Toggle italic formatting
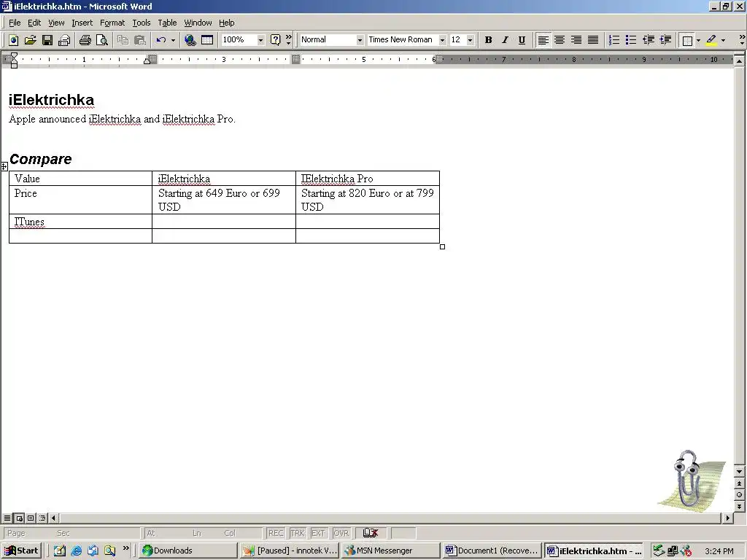 click(x=505, y=40)
